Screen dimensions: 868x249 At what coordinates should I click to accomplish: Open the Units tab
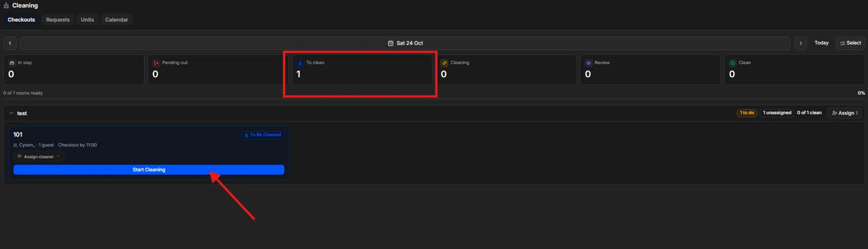click(87, 20)
